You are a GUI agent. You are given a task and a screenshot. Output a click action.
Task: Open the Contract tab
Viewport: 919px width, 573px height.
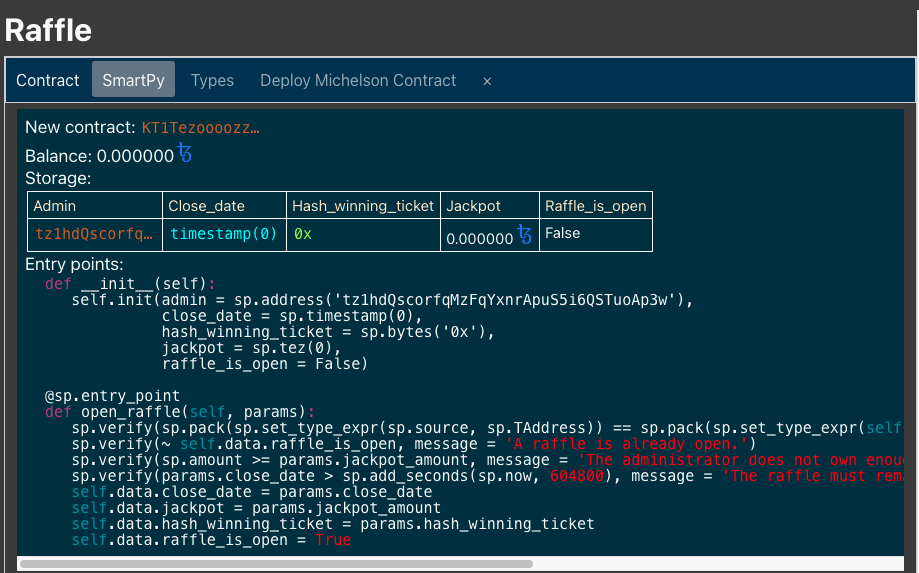click(x=47, y=80)
